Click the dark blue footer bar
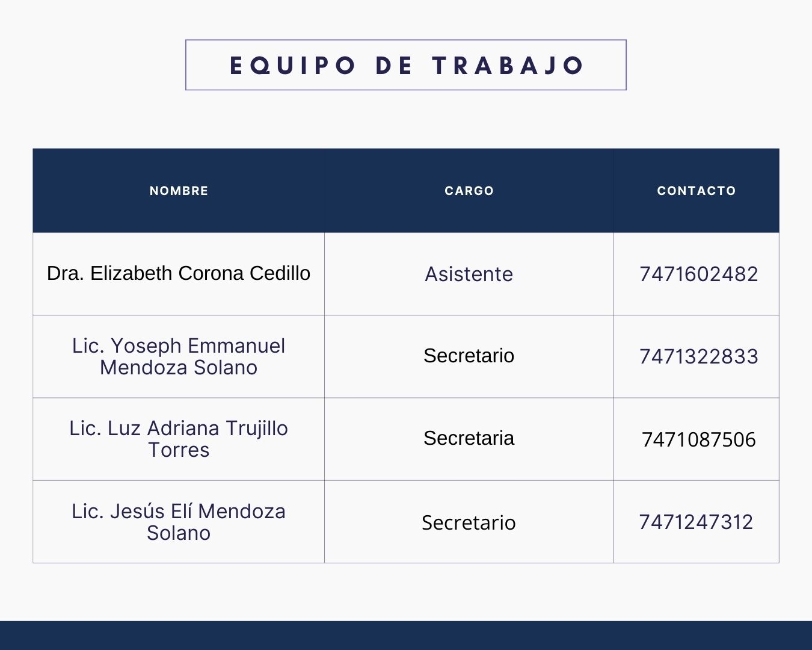The image size is (812, 650). click(406, 636)
